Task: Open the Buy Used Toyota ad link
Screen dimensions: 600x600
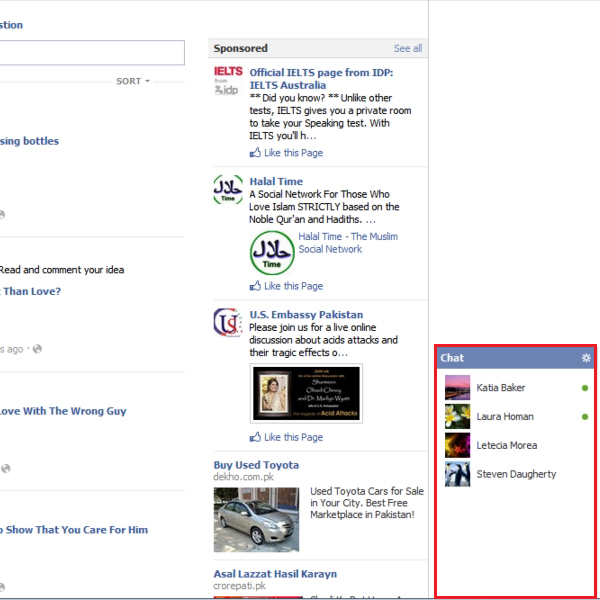Action: [256, 465]
